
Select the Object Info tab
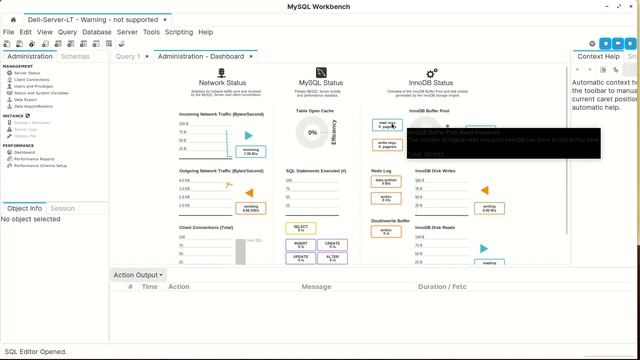24,208
